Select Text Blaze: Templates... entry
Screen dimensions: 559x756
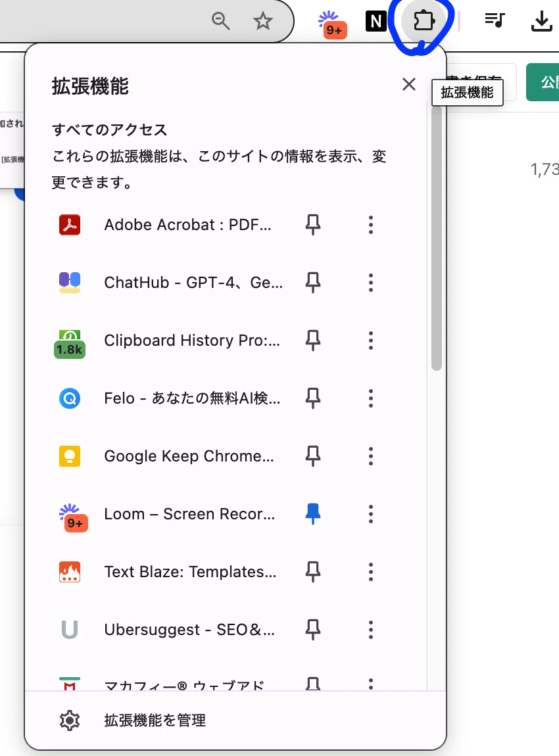[191, 572]
